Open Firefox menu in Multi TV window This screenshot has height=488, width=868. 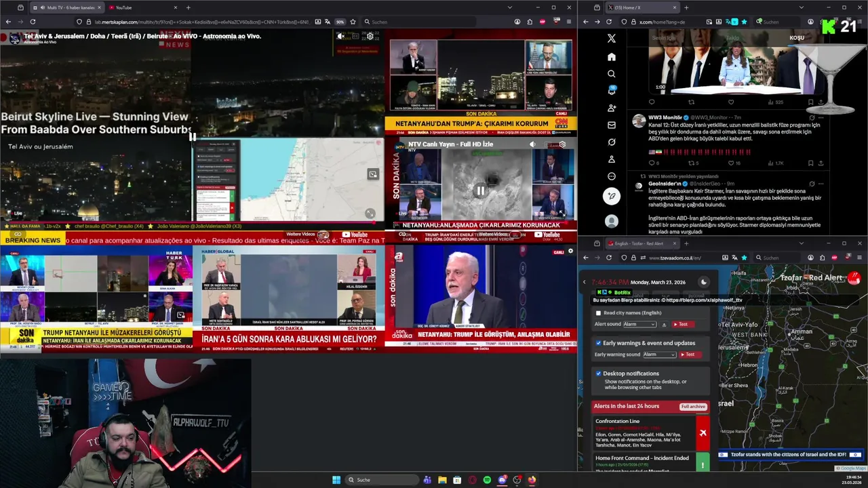tap(569, 22)
